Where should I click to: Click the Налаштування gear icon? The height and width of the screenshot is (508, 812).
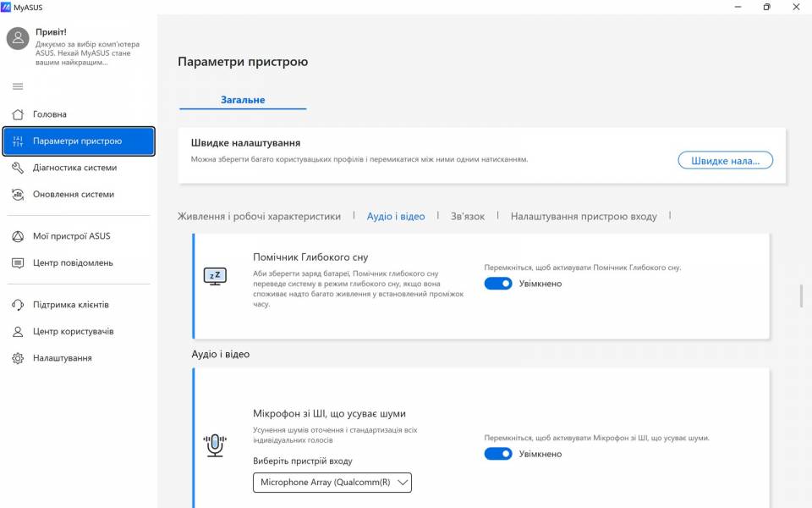(18, 358)
